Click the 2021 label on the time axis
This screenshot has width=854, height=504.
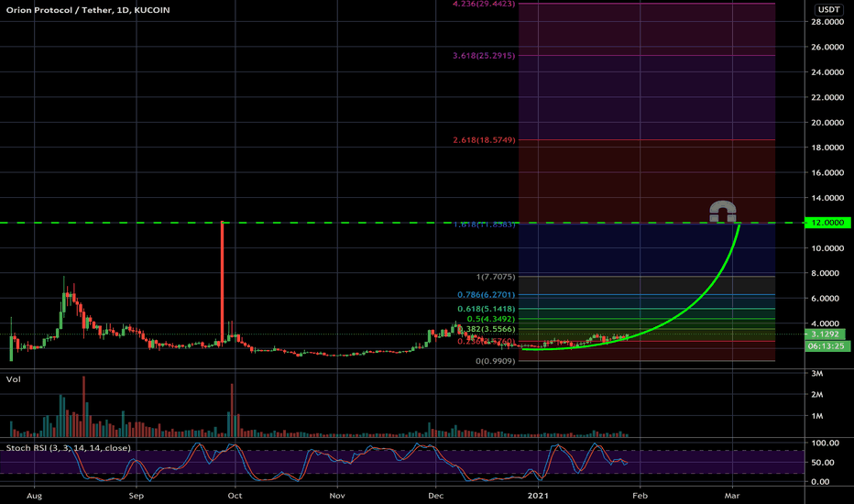pos(538,495)
